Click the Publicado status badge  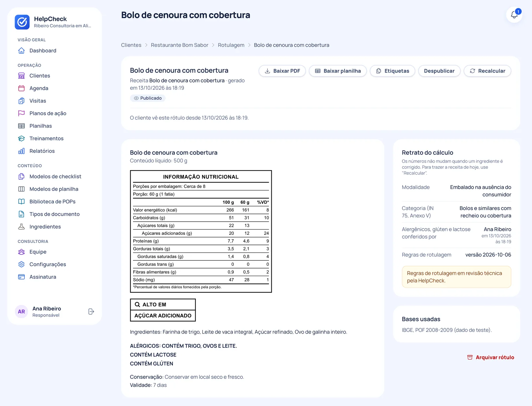pos(148,98)
